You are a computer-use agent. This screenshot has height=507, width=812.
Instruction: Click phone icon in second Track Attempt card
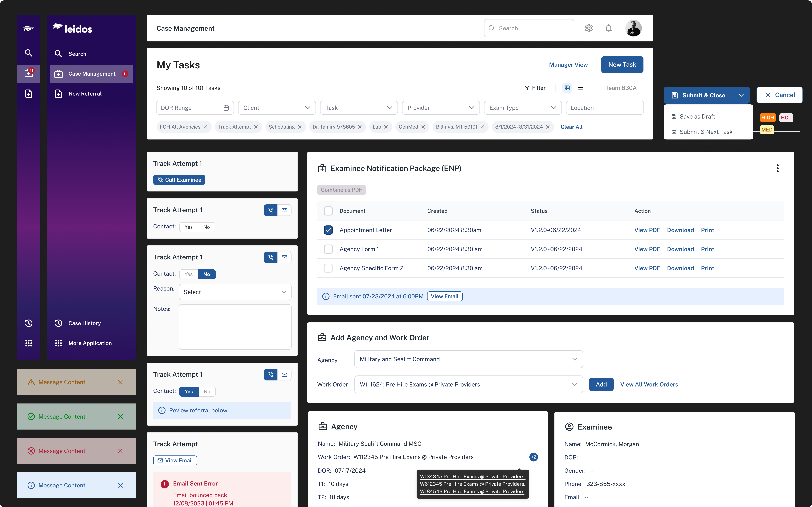click(271, 210)
